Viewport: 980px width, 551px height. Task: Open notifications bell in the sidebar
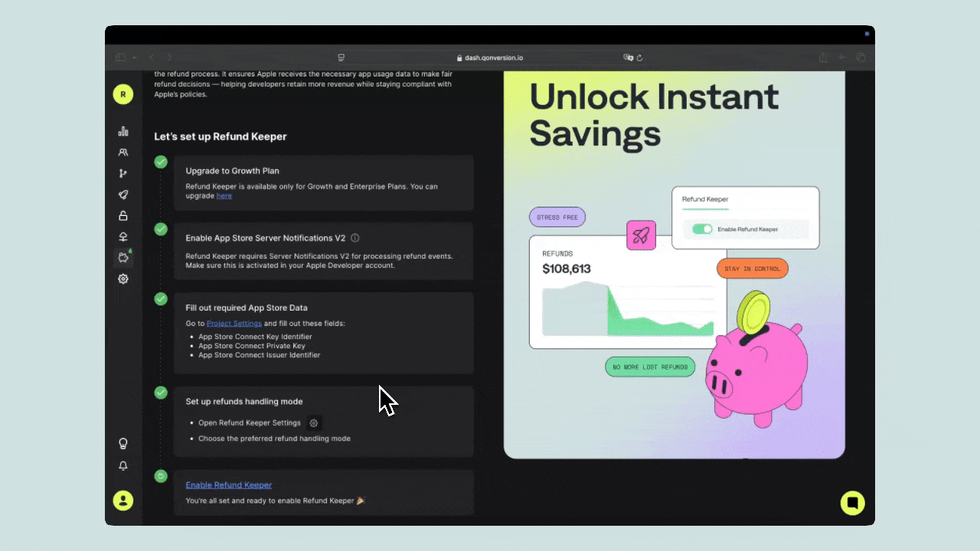(x=123, y=465)
